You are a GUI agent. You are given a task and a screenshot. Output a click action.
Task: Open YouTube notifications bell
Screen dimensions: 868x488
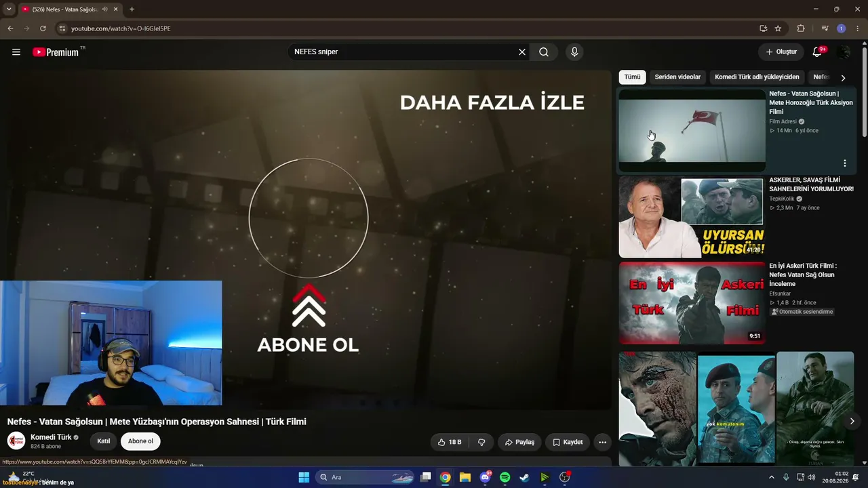817,52
